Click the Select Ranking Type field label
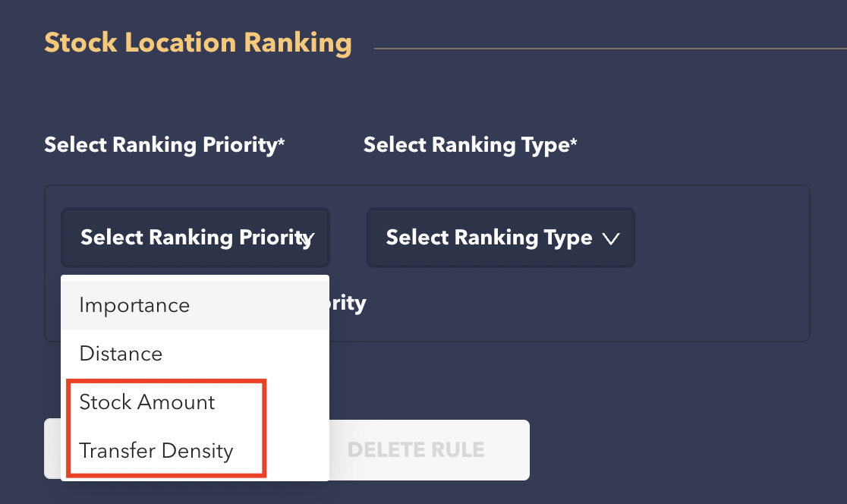The image size is (847, 504). [465, 145]
